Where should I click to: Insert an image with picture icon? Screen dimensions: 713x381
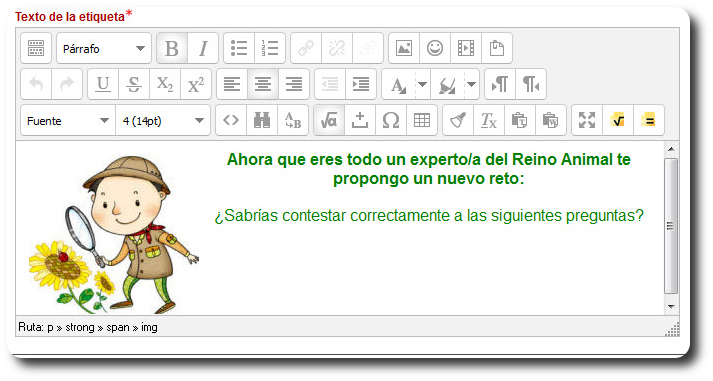point(404,48)
